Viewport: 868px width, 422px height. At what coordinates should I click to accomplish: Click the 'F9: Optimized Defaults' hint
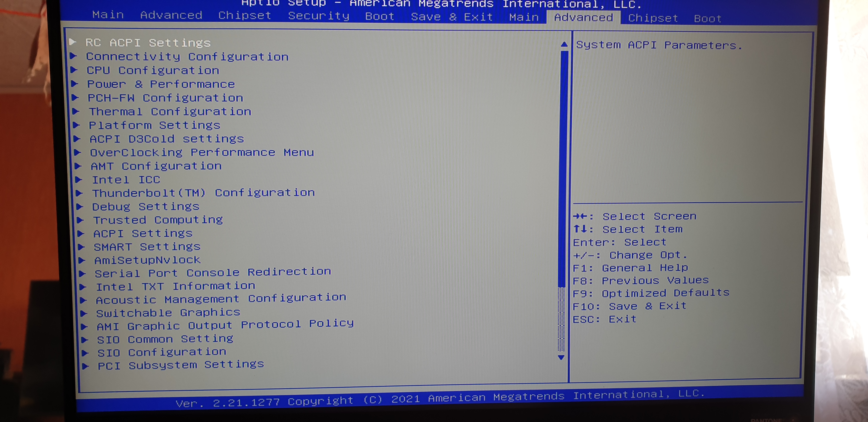tap(651, 293)
